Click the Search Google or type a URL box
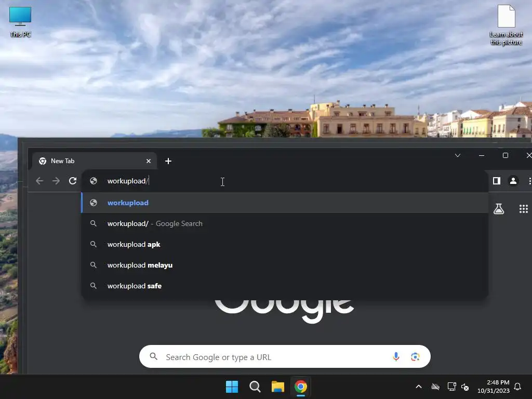The width and height of the screenshot is (532, 399). tap(285, 356)
